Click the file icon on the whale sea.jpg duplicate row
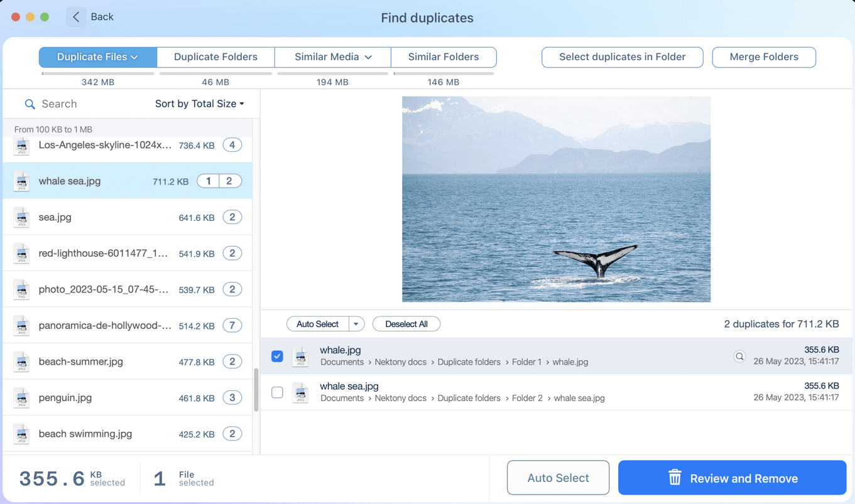Image resolution: width=855 pixels, height=504 pixels. (x=300, y=392)
